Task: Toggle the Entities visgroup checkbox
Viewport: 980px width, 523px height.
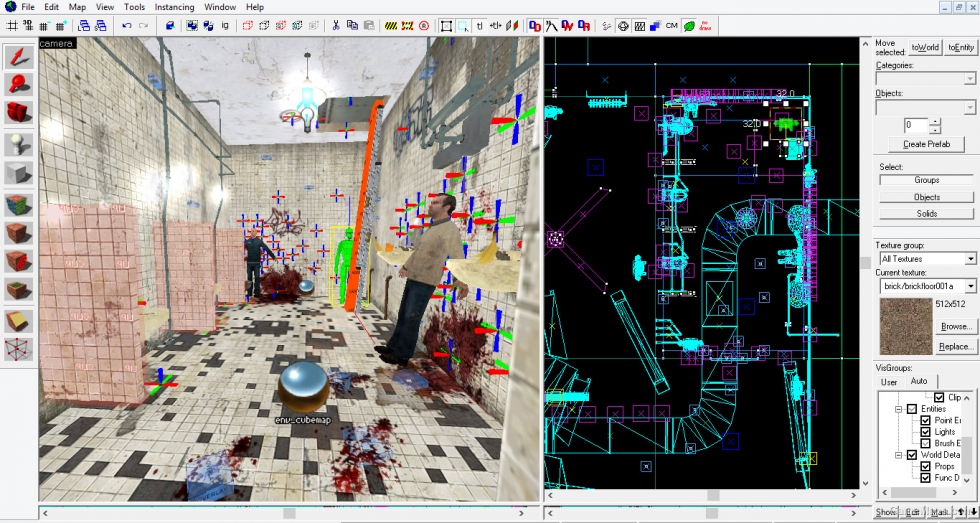Action: [912, 409]
